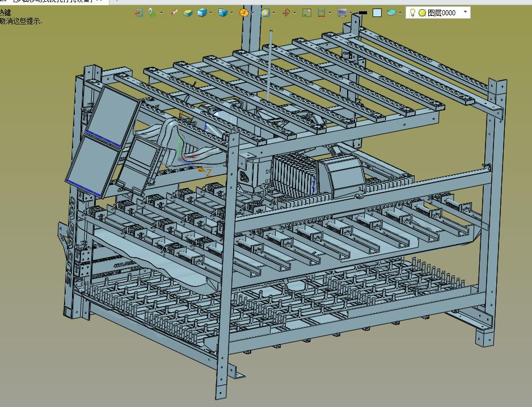
Task: Click the orange Z axis label
Action: pos(209,173)
